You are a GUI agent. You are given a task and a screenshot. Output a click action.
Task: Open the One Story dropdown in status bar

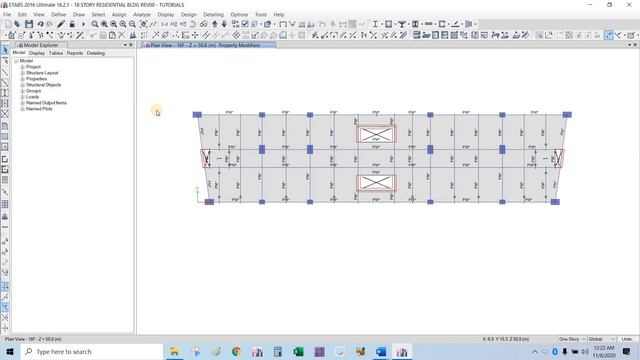point(572,339)
